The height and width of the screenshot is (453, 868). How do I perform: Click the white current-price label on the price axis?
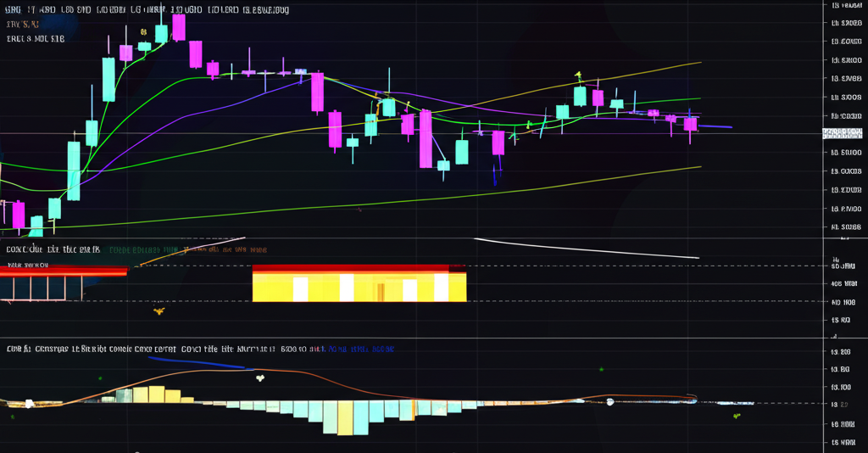842,133
